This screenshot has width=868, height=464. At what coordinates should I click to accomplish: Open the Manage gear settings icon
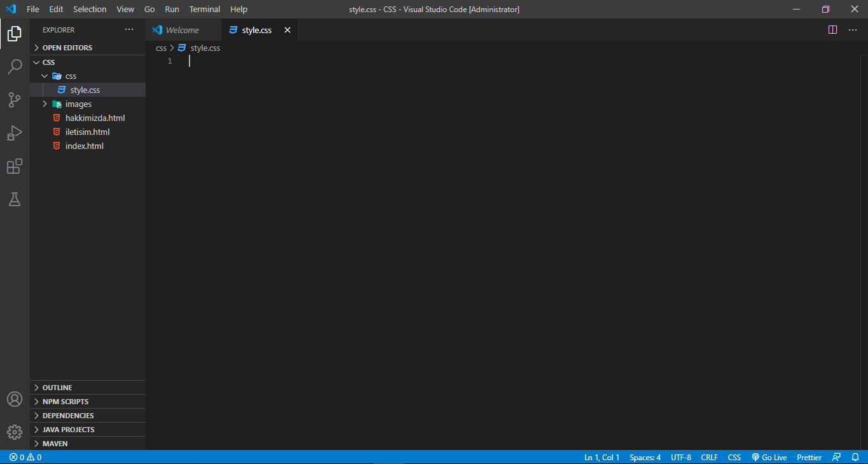pyautogui.click(x=15, y=432)
